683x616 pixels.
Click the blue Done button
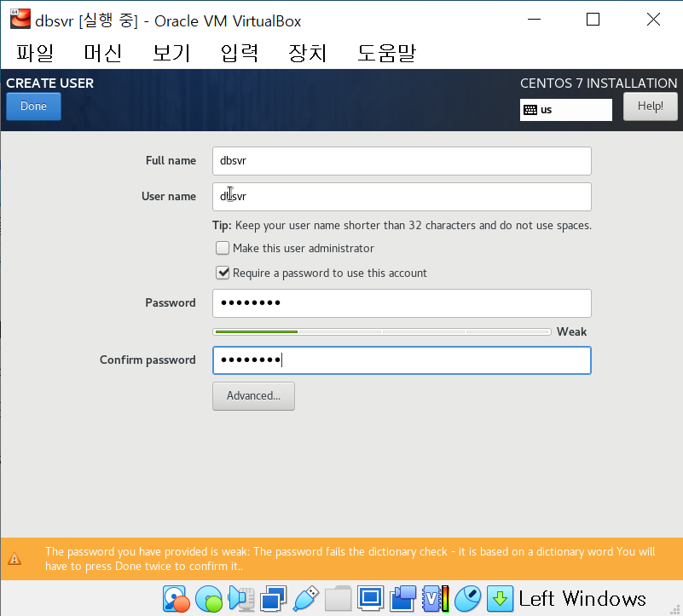(x=33, y=107)
